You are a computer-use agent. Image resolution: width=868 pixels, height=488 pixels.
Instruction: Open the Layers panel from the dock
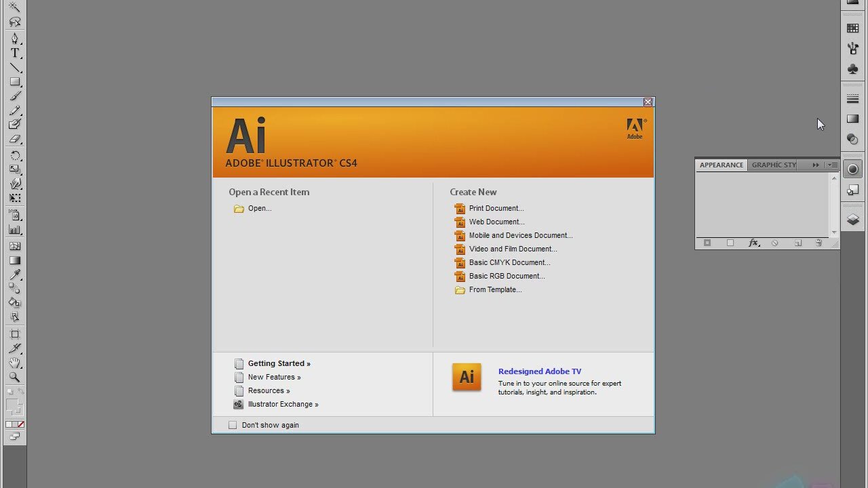(853, 220)
